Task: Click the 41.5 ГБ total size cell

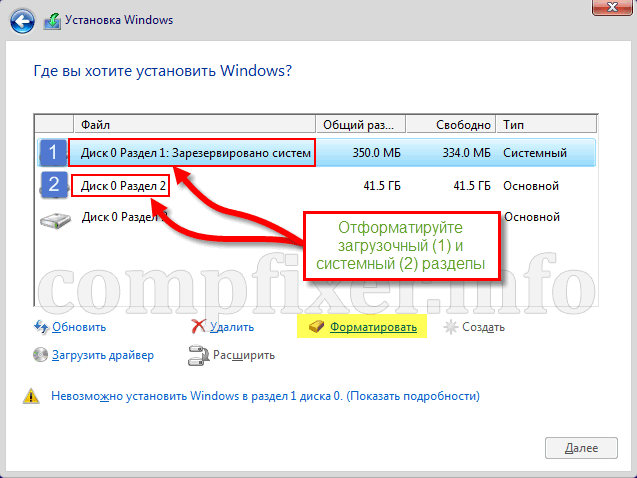Action: (x=381, y=186)
